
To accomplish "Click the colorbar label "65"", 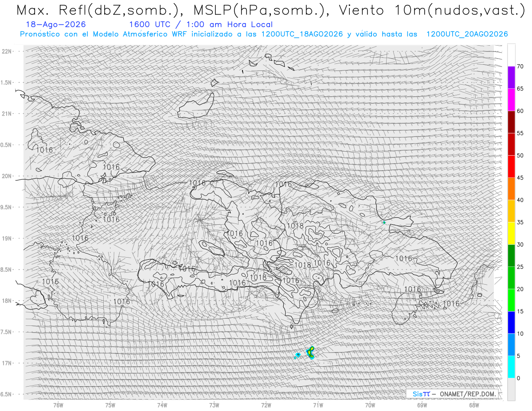I will tap(520, 89).
